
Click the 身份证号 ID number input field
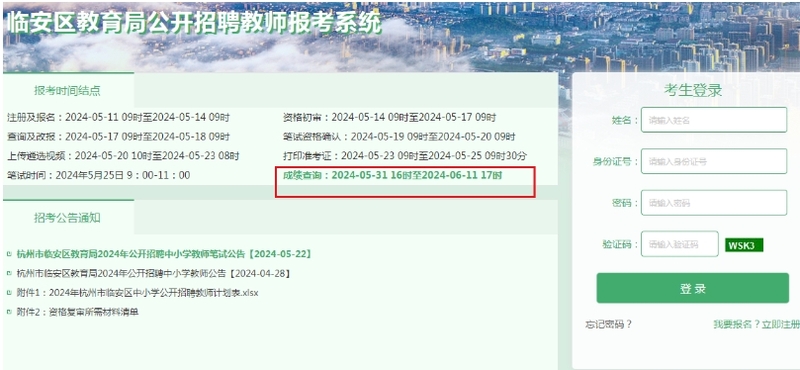click(x=714, y=161)
